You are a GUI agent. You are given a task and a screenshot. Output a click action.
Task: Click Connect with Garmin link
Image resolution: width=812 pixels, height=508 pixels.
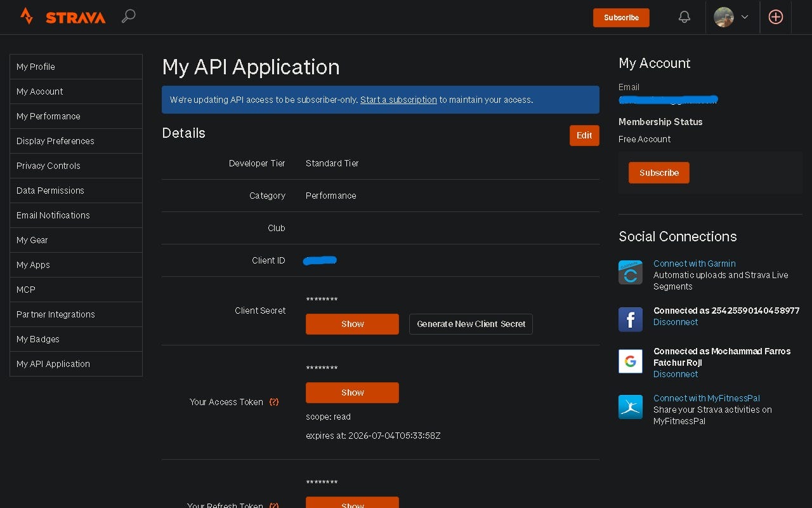pos(695,264)
